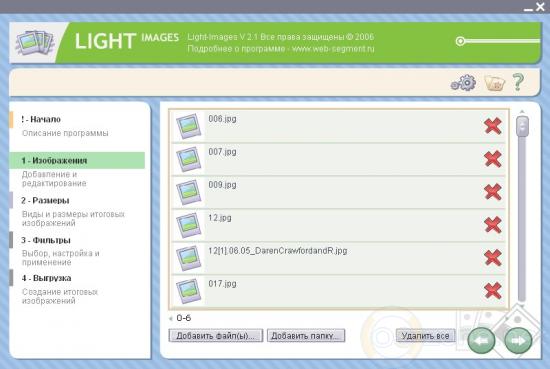550x369 pixels.
Task: Go to the 4 - Выгрузка step
Action: point(46,278)
